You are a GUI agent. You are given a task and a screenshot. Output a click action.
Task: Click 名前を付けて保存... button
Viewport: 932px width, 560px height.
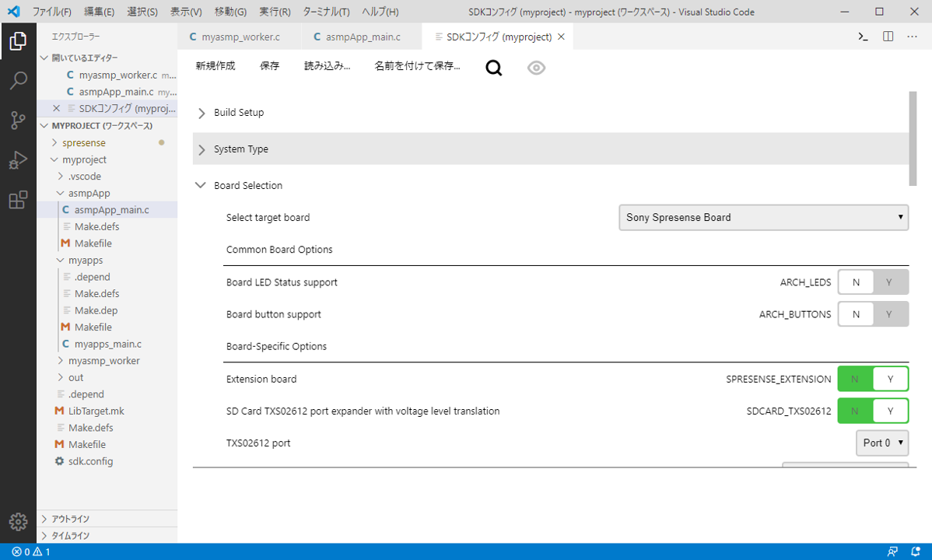pos(417,66)
